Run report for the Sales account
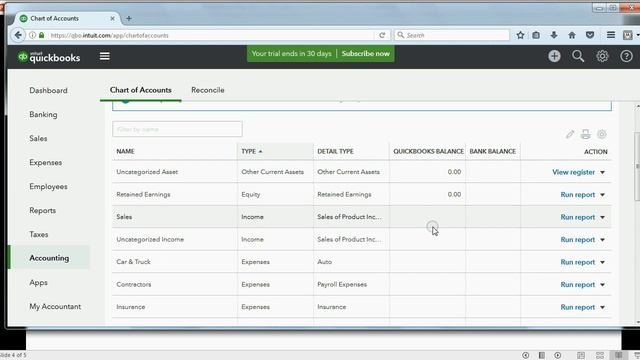Screen dimensions: 640x360 point(578,217)
